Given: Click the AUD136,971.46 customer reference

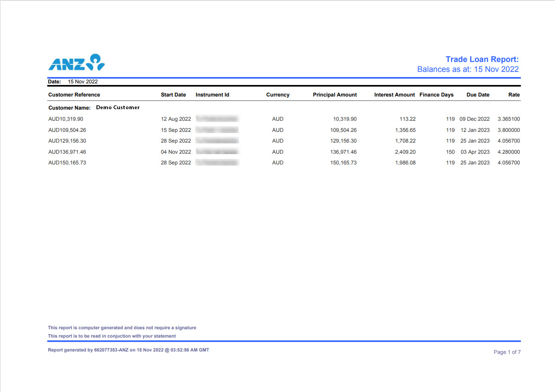Looking at the screenshot, I should pos(67,152).
